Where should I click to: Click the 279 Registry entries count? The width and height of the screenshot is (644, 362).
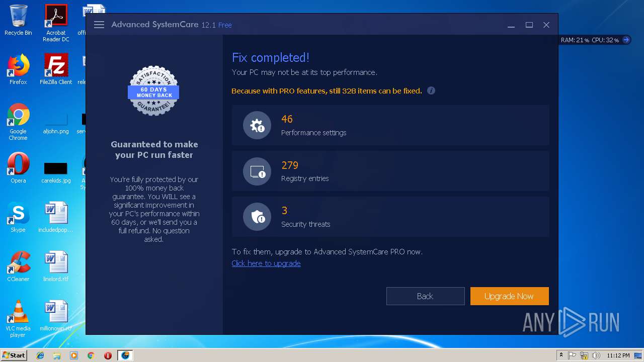tap(290, 165)
